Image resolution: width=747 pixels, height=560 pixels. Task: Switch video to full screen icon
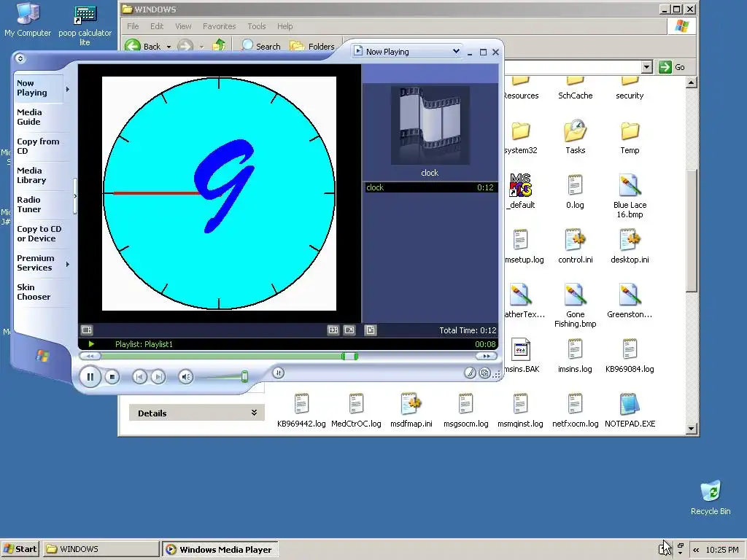[x=349, y=330]
